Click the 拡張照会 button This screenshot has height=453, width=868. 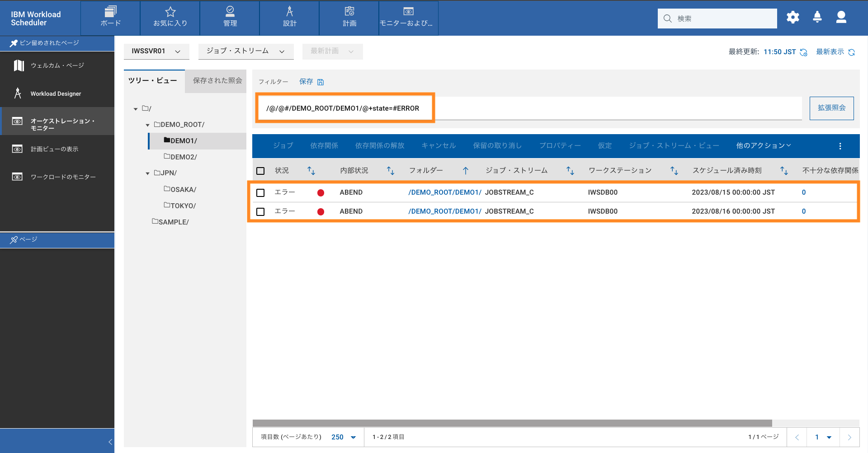pyautogui.click(x=831, y=108)
